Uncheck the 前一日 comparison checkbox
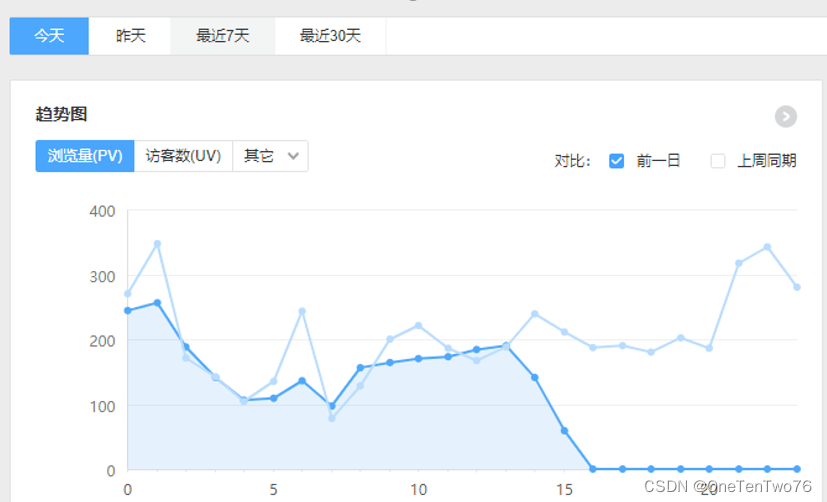This screenshot has width=827, height=502. pos(617,161)
